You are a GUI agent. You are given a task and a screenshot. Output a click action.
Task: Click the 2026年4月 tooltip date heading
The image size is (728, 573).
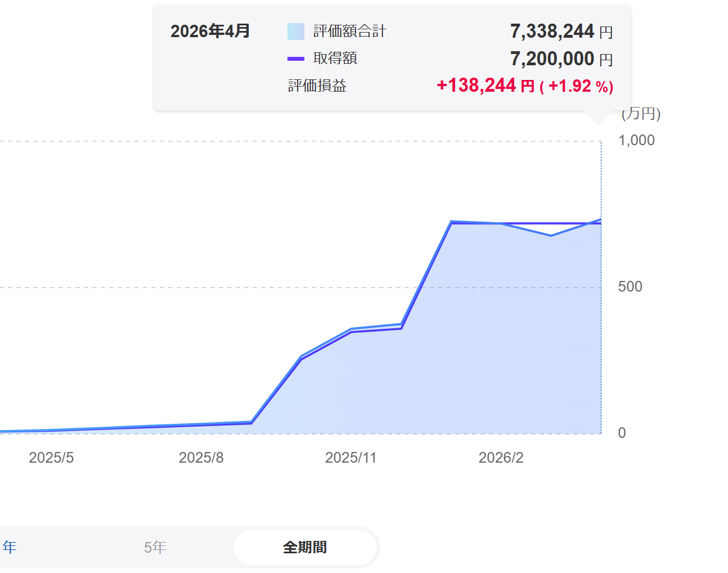[x=210, y=32]
